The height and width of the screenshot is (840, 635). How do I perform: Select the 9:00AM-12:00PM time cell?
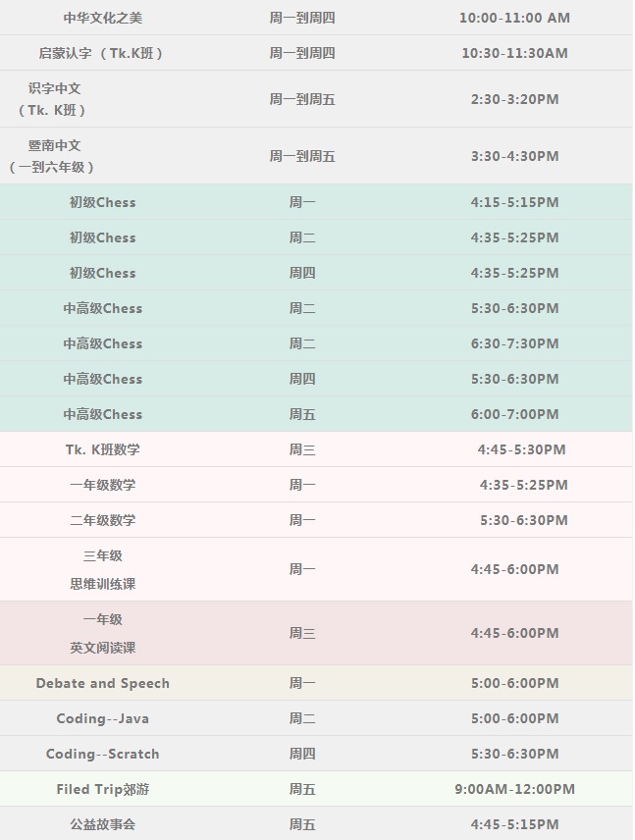click(x=514, y=789)
